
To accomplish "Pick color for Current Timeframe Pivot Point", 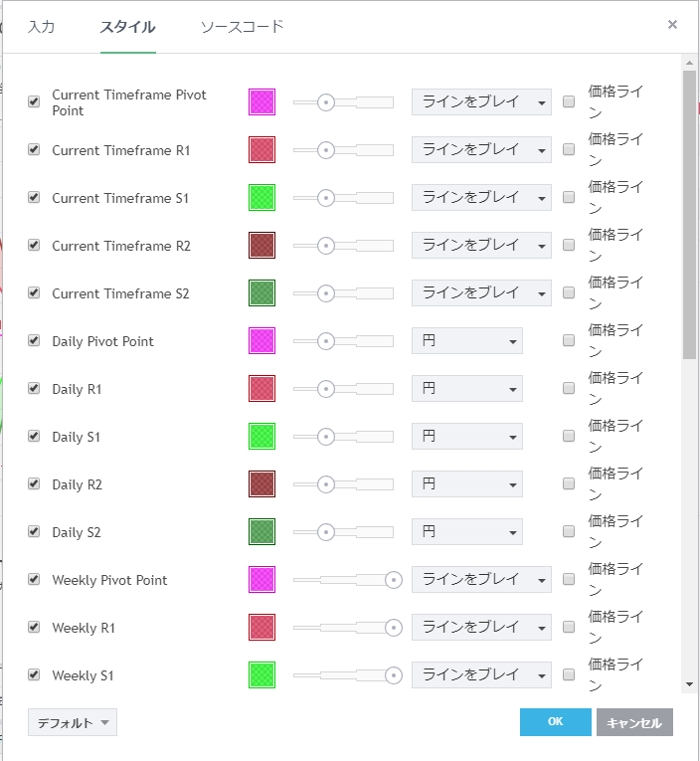I will point(262,102).
